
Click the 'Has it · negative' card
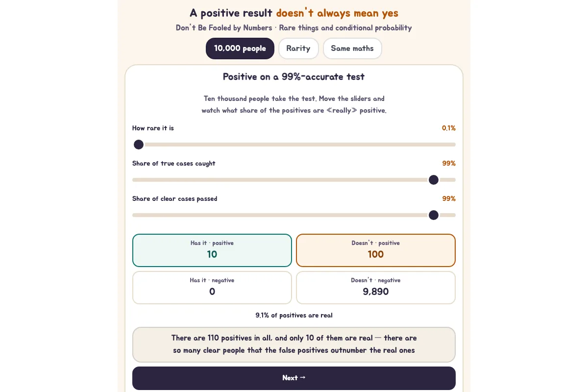pyautogui.click(x=212, y=288)
